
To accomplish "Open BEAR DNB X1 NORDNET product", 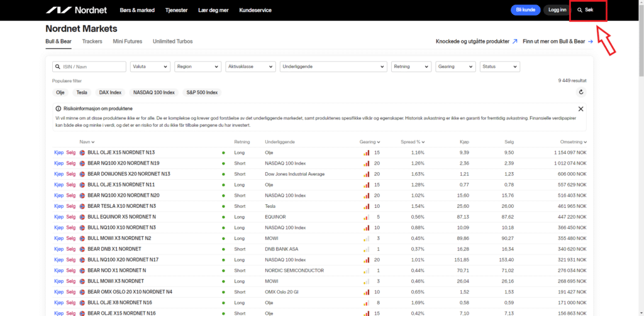I will [x=114, y=249].
